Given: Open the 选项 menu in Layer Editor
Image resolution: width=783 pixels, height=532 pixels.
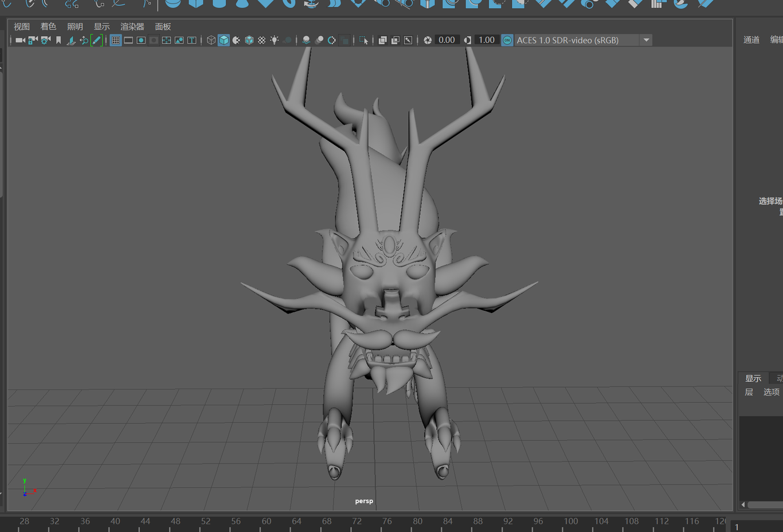Looking at the screenshot, I should click(772, 392).
